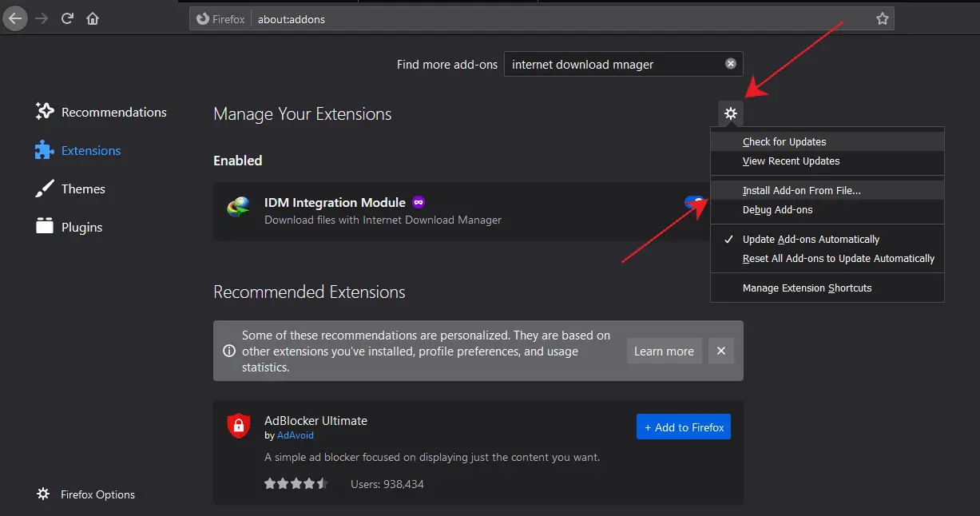Add AdBlocker Ultimate to Firefox
980x516 pixels.
(684, 427)
